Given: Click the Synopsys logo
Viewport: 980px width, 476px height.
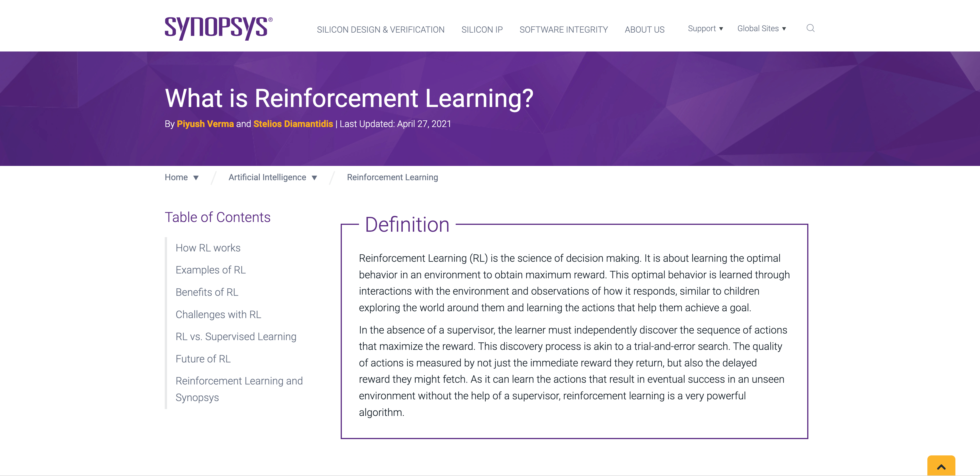Looking at the screenshot, I should [x=218, y=28].
